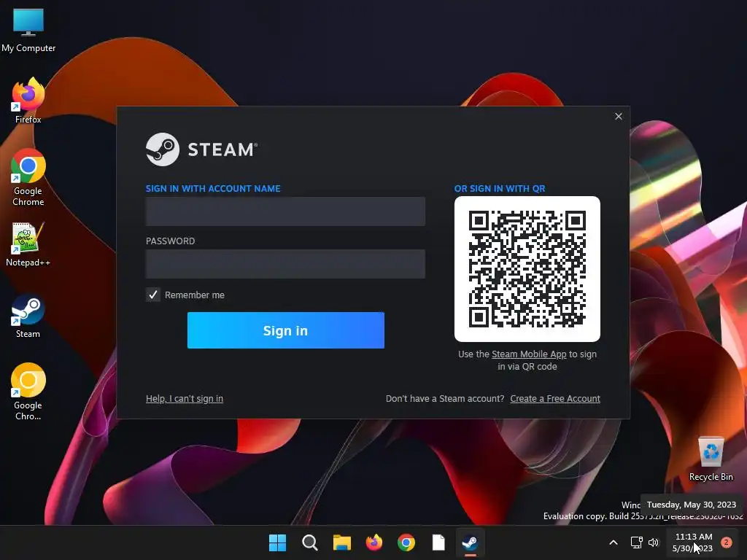Open the My Computer desktop icon

pyautogui.click(x=28, y=29)
